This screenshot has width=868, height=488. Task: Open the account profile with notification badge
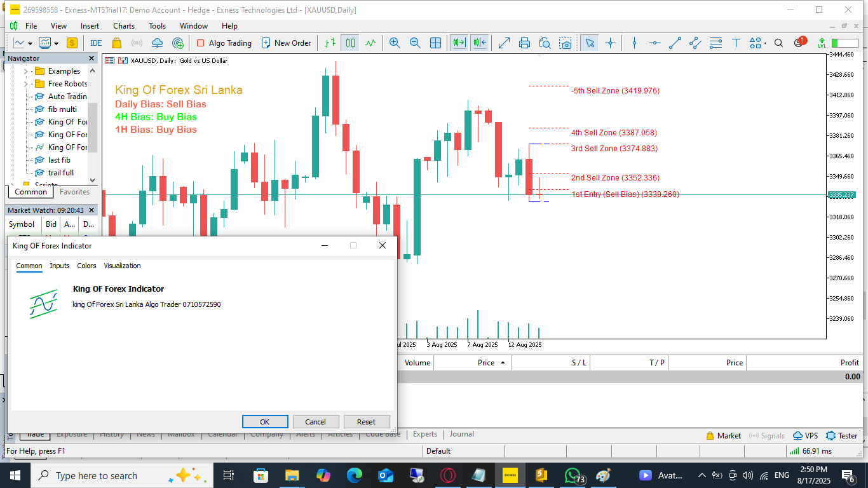799,43
